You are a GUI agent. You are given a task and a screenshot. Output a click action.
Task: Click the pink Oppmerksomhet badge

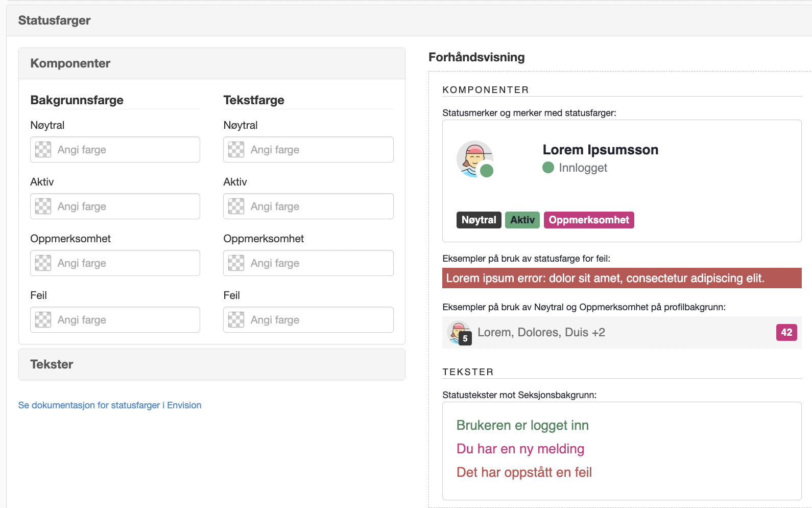[589, 220]
